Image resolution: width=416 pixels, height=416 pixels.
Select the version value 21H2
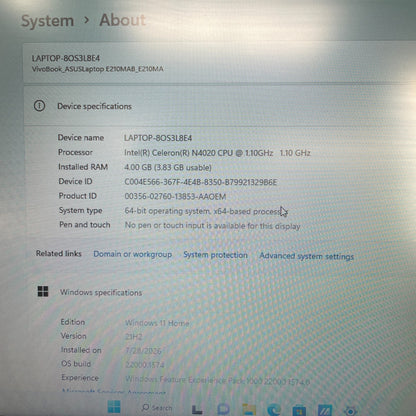134,337
